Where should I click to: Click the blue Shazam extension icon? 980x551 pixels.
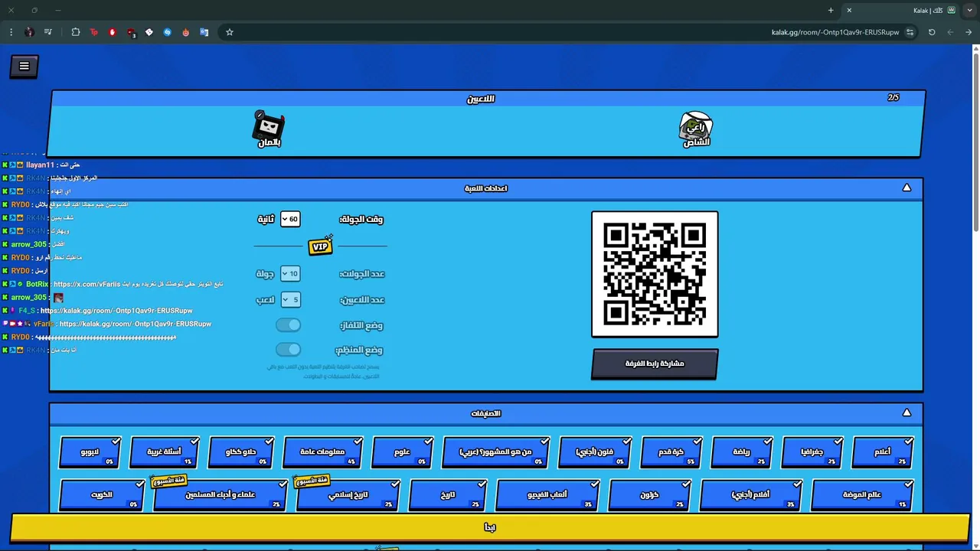(x=168, y=32)
